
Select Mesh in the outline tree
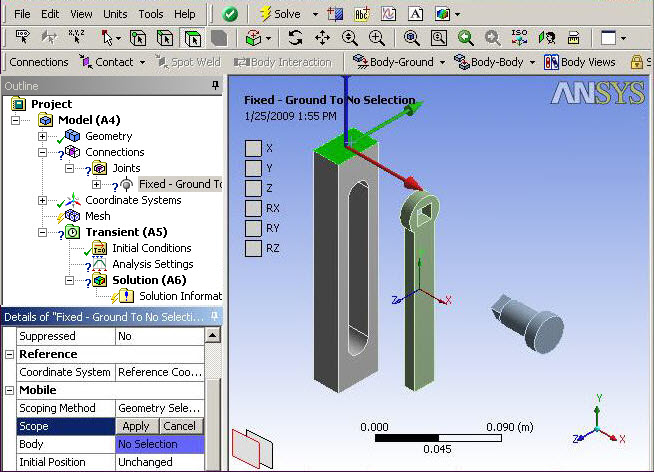[x=98, y=216]
